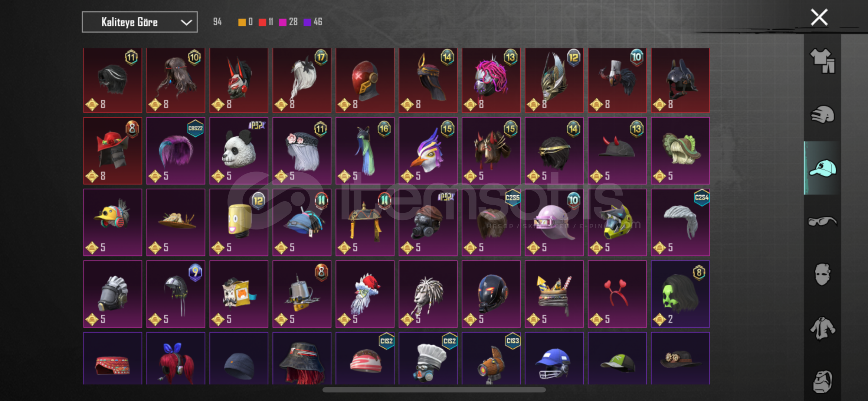This screenshot has width=868, height=401.
Task: Select the red hat with rose
Action: point(112,151)
